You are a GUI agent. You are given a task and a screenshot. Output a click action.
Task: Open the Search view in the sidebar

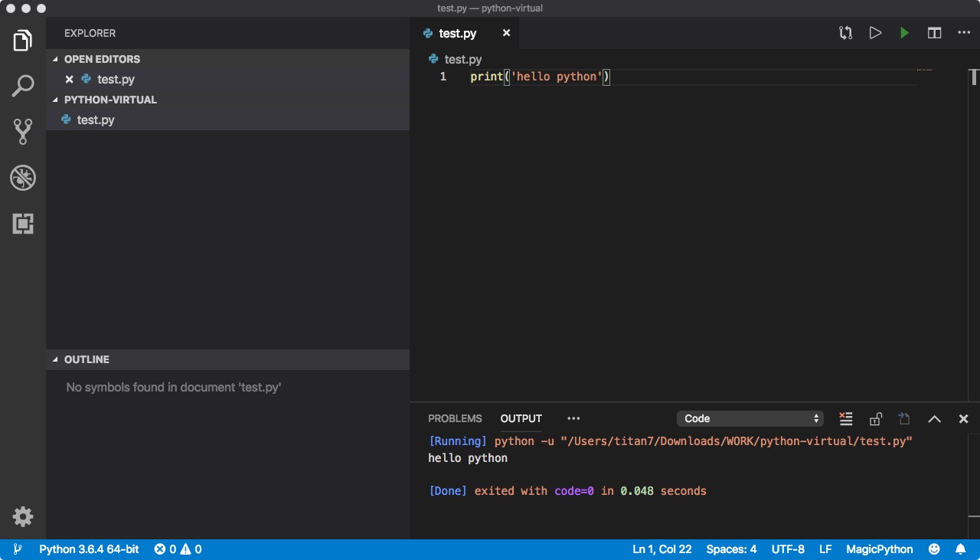coord(22,86)
